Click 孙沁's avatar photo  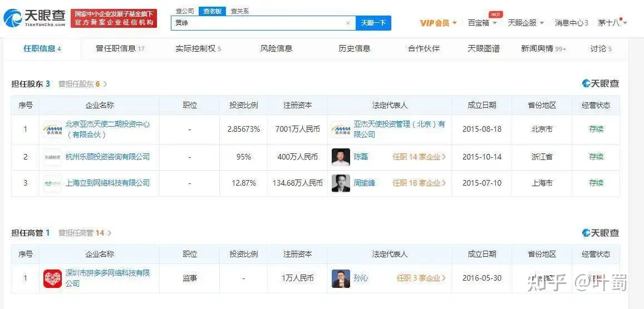[x=341, y=278]
